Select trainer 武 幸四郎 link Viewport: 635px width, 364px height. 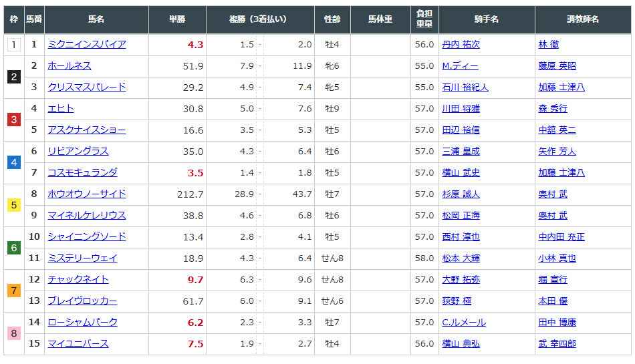(x=557, y=344)
